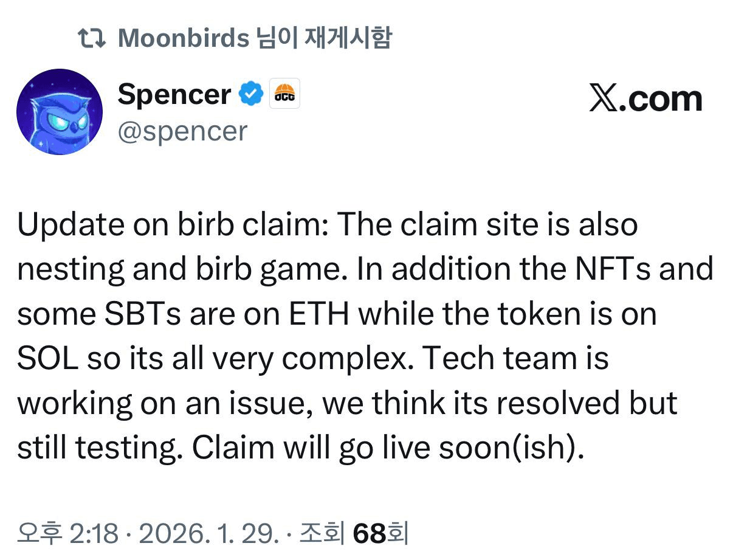Click the word SOL in the tweet
The image size is (733, 560).
pyautogui.click(x=48, y=359)
